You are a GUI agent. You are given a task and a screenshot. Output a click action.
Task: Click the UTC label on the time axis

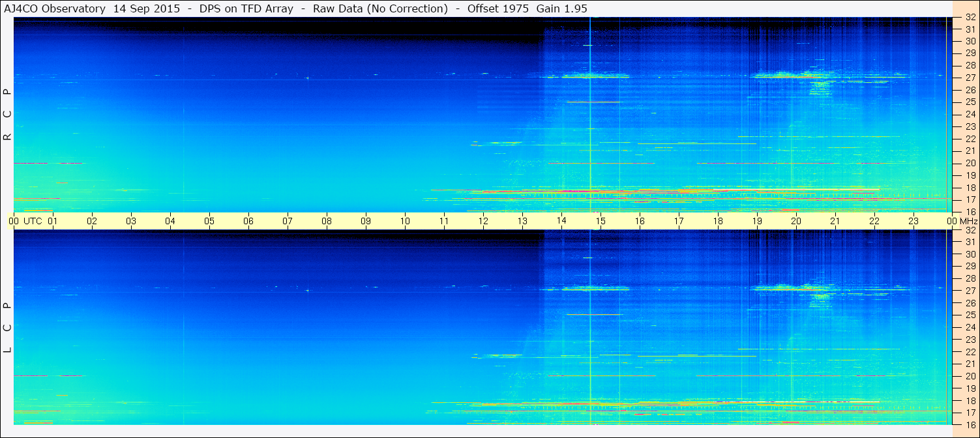pos(33,221)
